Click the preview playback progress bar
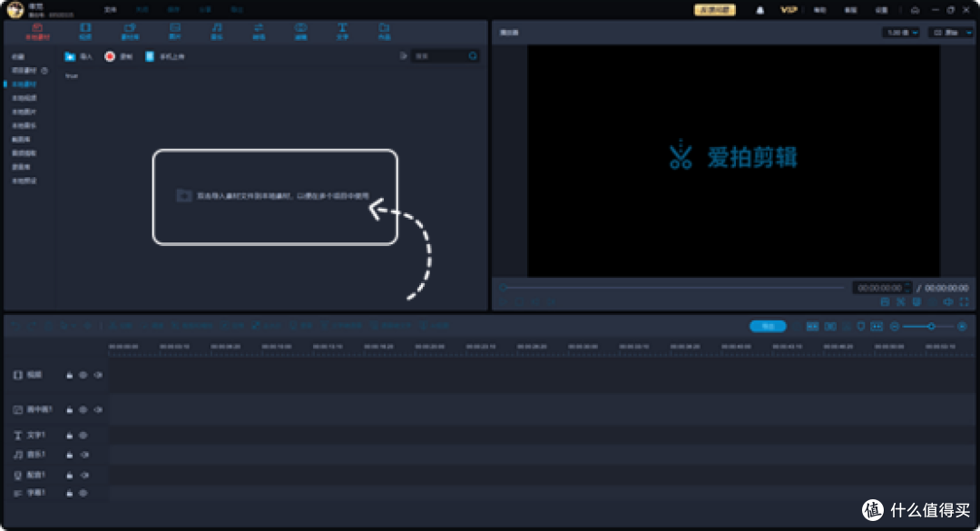Image resolution: width=980 pixels, height=531 pixels. pos(673,288)
